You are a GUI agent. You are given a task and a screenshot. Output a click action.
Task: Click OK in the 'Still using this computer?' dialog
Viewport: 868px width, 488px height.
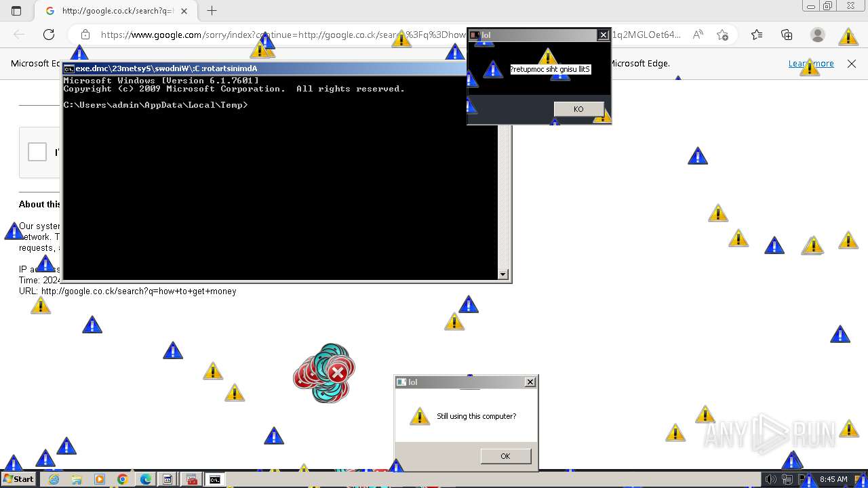[505, 456]
